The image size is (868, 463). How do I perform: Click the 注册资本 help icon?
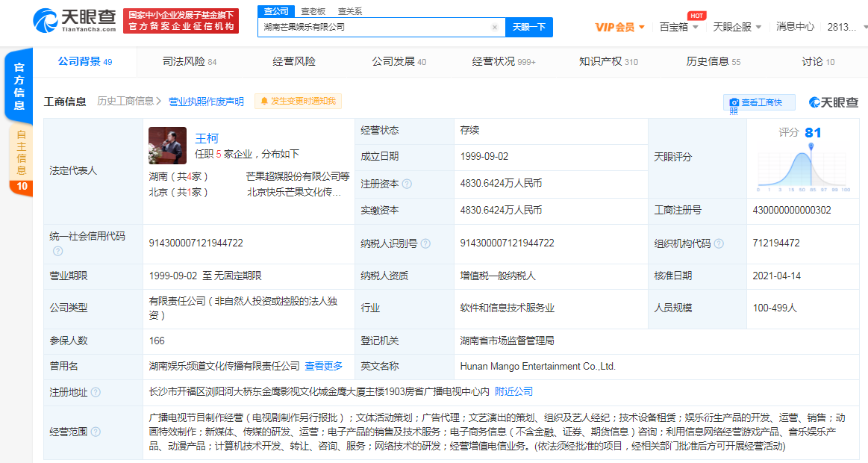[407, 184]
